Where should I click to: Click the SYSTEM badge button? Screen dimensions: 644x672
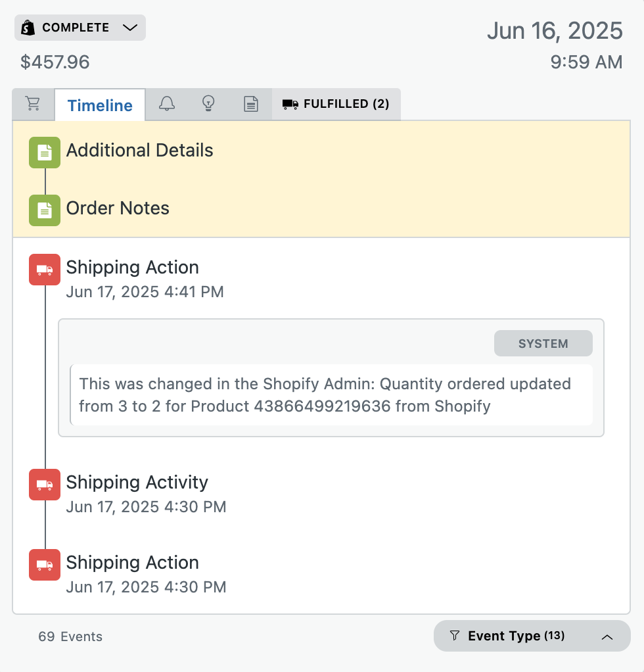tap(543, 343)
